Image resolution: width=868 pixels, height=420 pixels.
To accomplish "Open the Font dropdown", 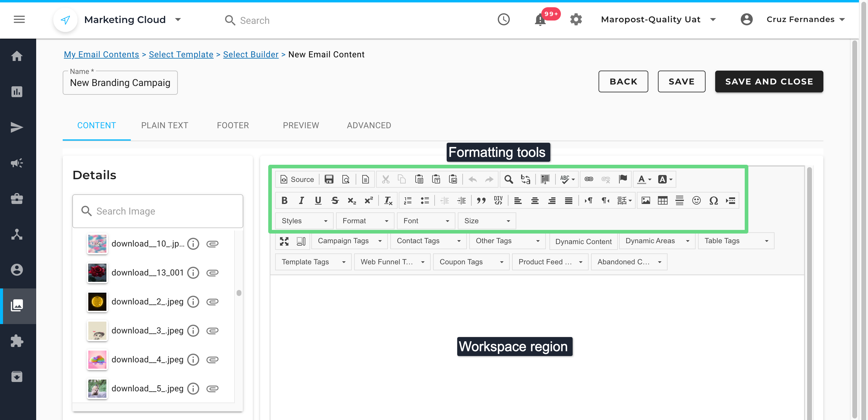I will 426,221.
